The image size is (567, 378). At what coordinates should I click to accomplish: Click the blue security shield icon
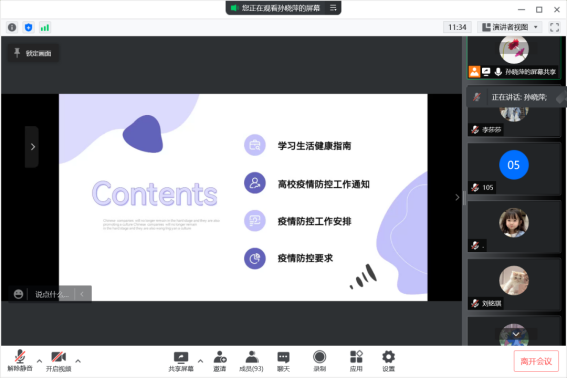(x=29, y=27)
